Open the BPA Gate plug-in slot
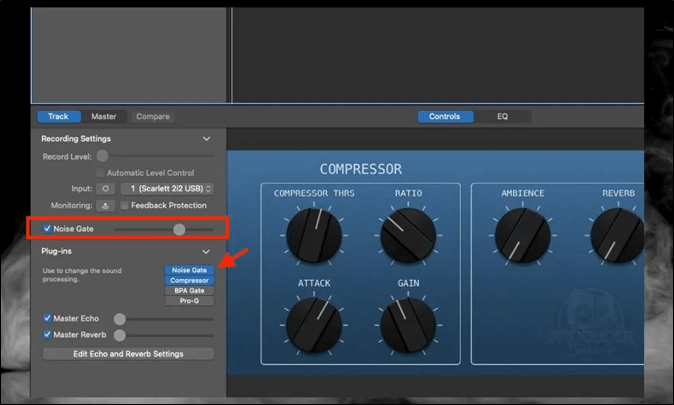This screenshot has height=405, width=674. 189,291
